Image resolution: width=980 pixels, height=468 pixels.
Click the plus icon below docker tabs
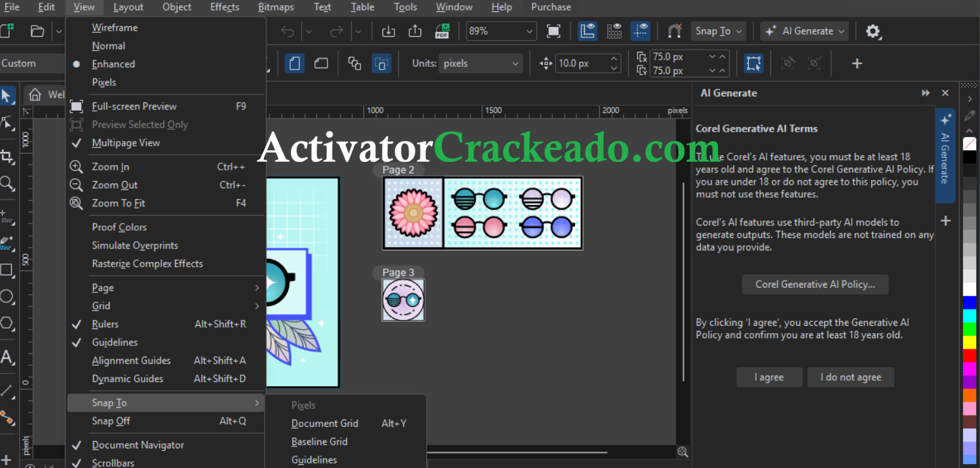click(945, 221)
